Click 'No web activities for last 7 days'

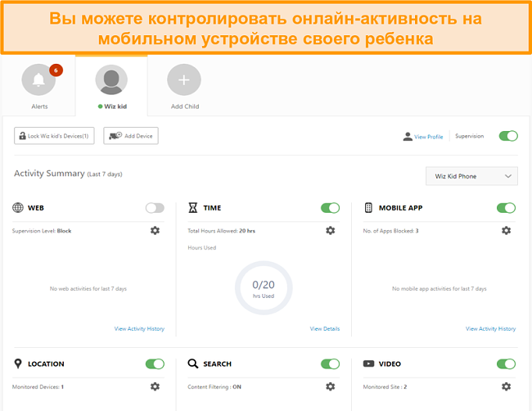pyautogui.click(x=88, y=289)
